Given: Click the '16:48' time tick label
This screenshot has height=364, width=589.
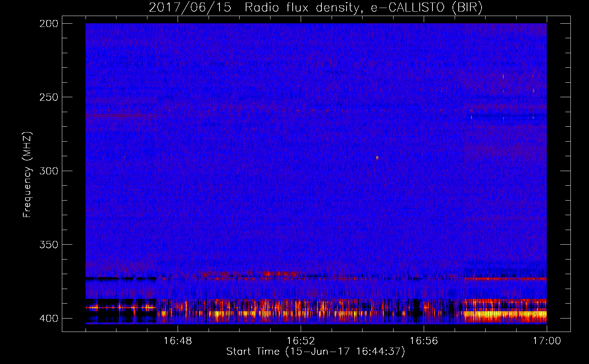Looking at the screenshot, I should [x=178, y=341].
